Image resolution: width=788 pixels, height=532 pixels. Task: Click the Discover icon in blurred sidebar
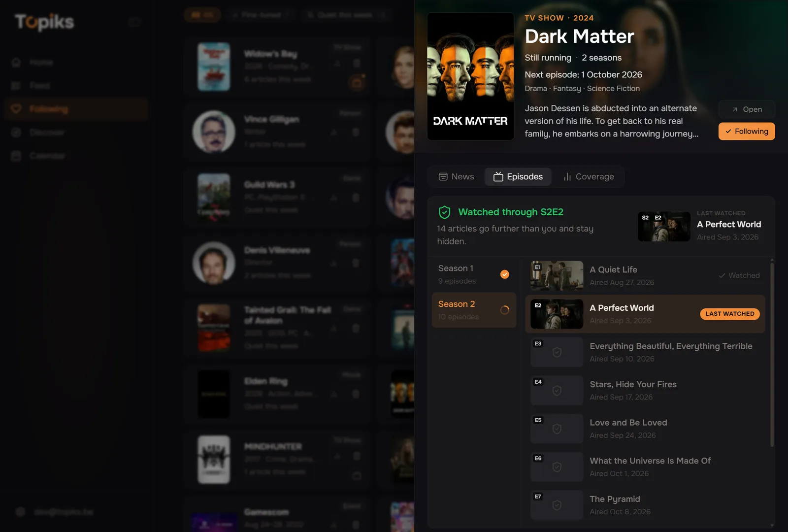click(16, 133)
